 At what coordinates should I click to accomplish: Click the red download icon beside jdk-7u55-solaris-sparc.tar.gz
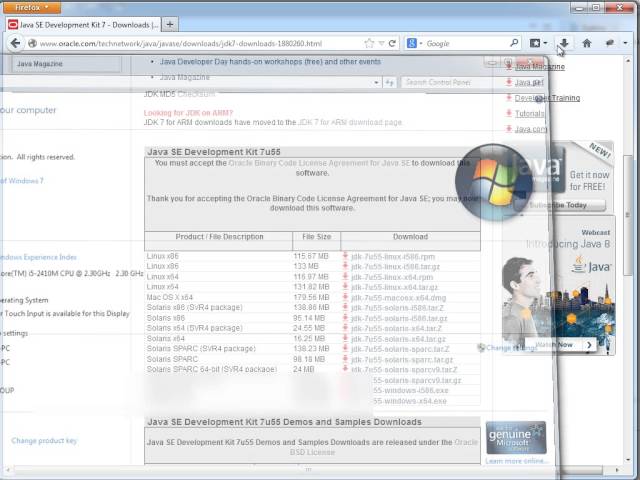pos(345,359)
